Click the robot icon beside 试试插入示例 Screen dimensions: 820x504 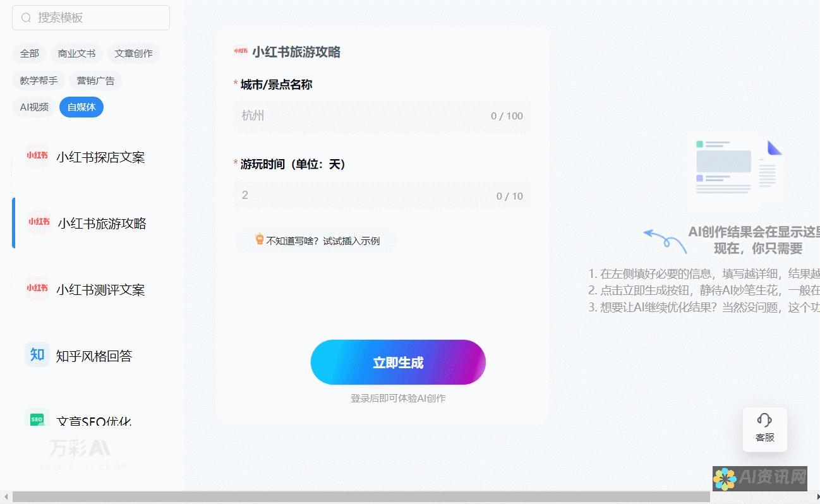tap(259, 239)
